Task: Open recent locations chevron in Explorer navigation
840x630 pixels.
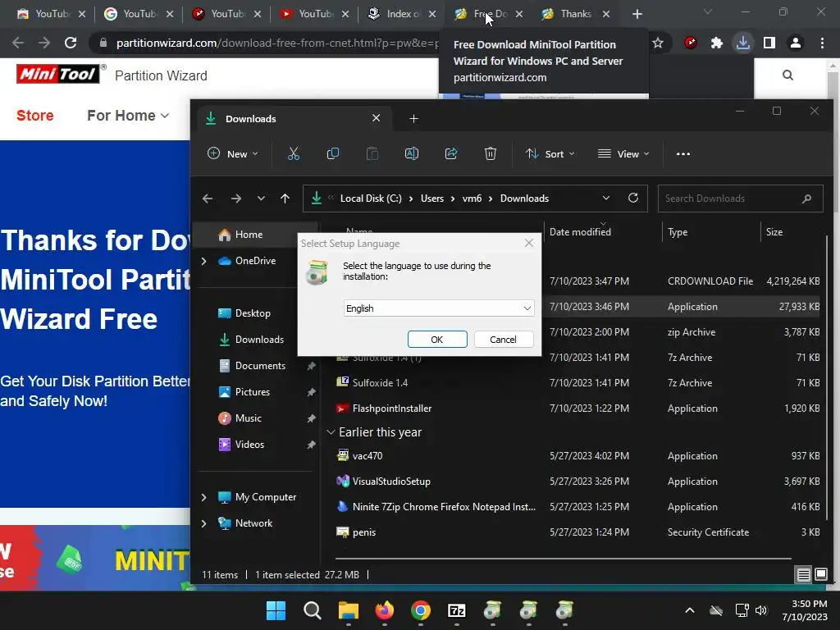Action: (x=260, y=199)
